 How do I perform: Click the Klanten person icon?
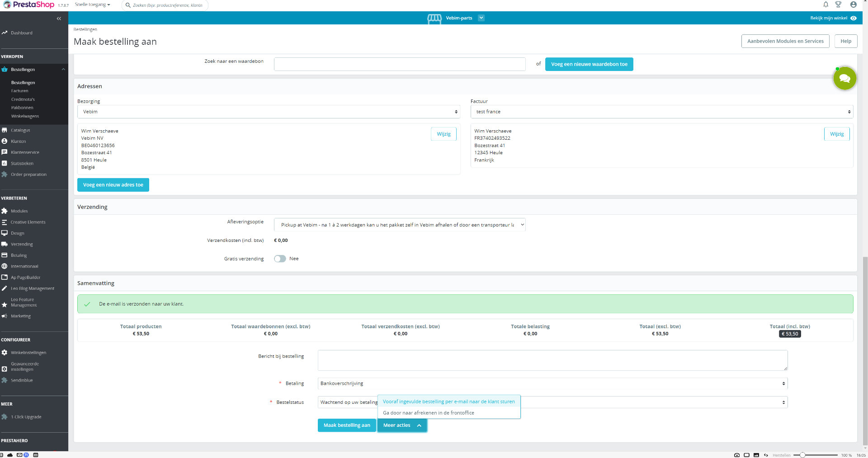point(5,141)
